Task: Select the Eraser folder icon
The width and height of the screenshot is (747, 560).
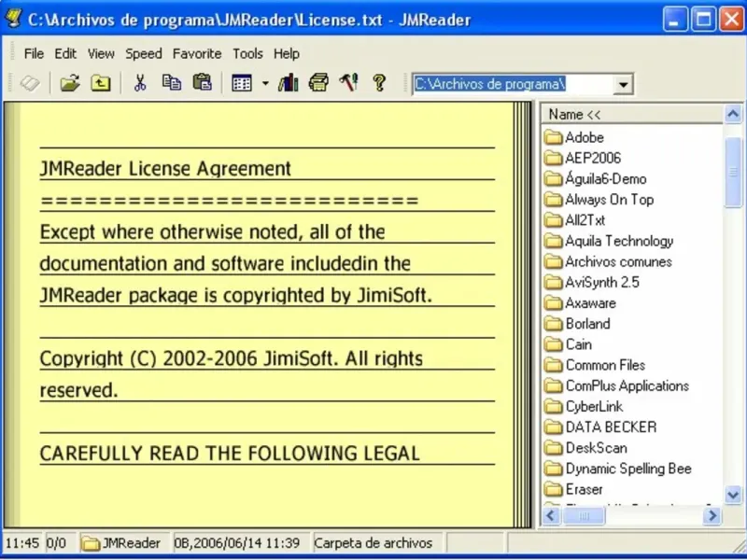Action: click(554, 489)
